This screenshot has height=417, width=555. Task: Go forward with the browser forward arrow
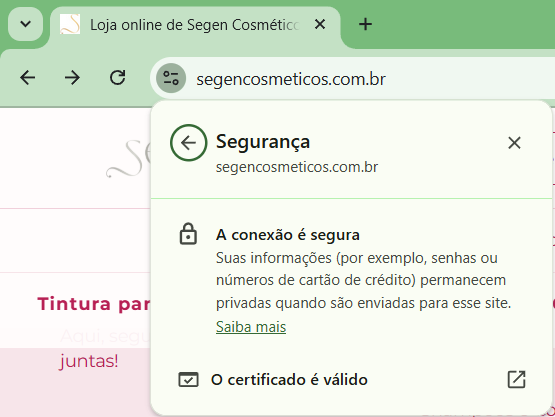(73, 78)
